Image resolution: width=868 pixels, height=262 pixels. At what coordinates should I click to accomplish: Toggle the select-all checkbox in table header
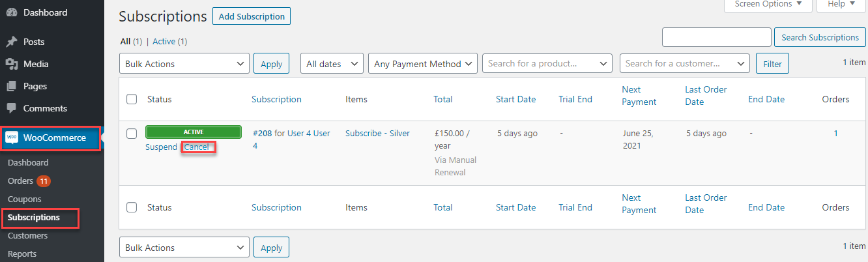coord(132,99)
